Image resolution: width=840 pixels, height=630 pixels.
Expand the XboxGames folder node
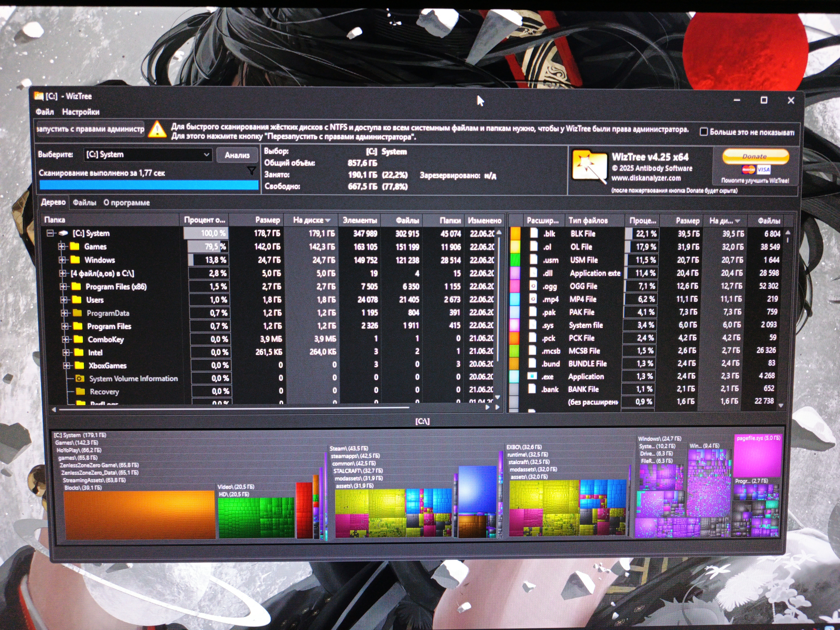(x=66, y=365)
